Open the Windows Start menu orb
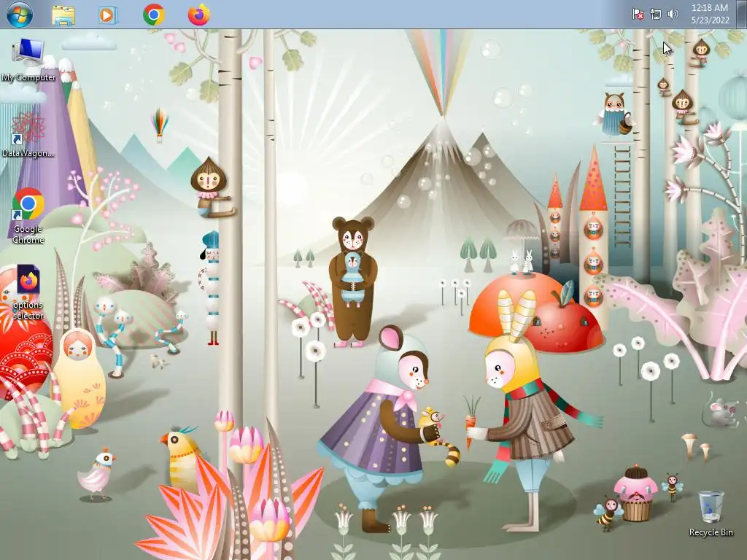The width and height of the screenshot is (747, 560). (20, 15)
